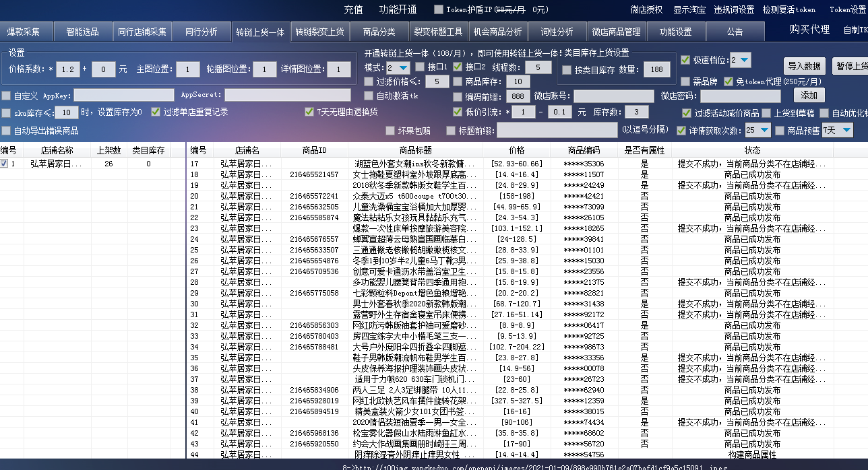The height and width of the screenshot is (470, 868).
Task: Select the 转链裂变上货 tab
Action: (x=319, y=32)
